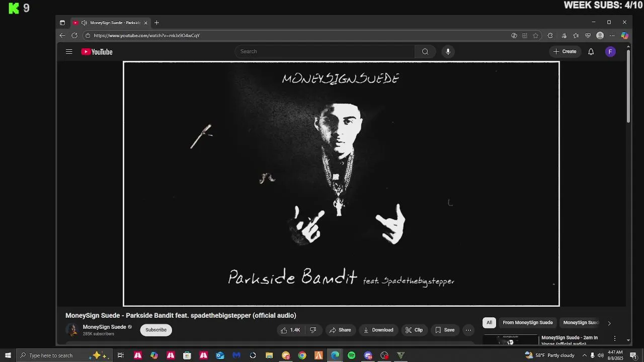Like the video with 1.4K likes
The width and height of the screenshot is (644, 362).
click(290, 330)
